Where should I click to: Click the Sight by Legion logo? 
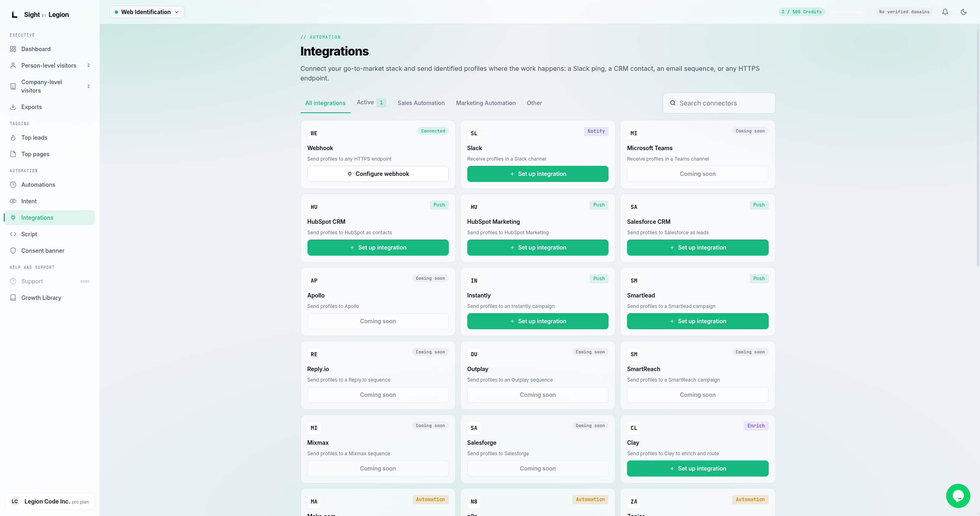(40, 14)
